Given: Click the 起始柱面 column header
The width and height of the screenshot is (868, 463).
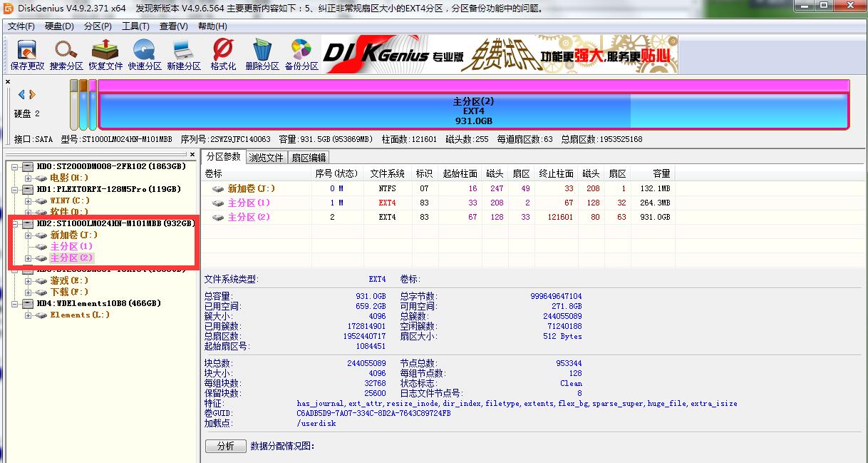Looking at the screenshot, I should click(x=460, y=173).
